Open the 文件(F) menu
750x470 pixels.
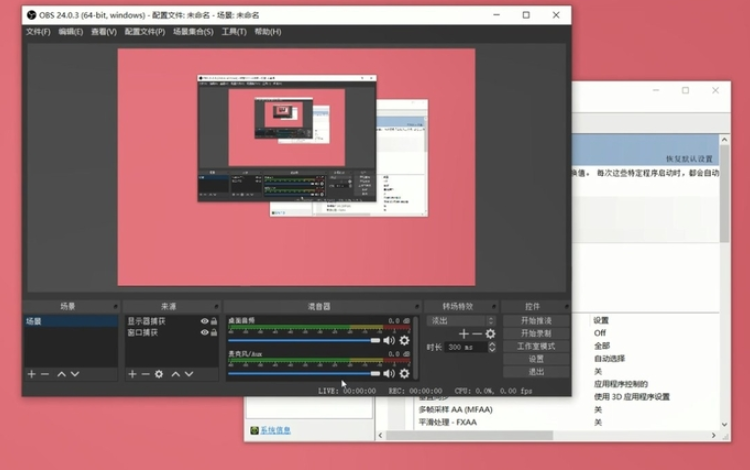tap(38, 32)
